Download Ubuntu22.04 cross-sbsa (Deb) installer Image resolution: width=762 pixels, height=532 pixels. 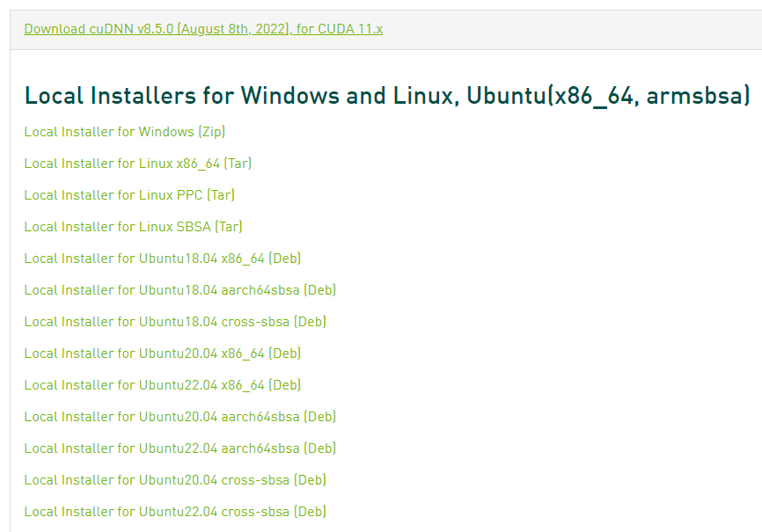pyautogui.click(x=175, y=511)
